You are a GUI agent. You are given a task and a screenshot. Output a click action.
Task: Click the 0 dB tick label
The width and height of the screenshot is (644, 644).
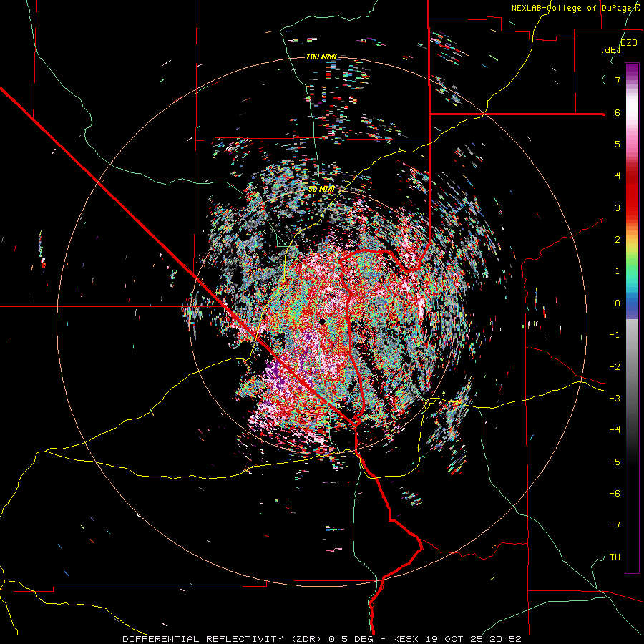pyautogui.click(x=618, y=303)
